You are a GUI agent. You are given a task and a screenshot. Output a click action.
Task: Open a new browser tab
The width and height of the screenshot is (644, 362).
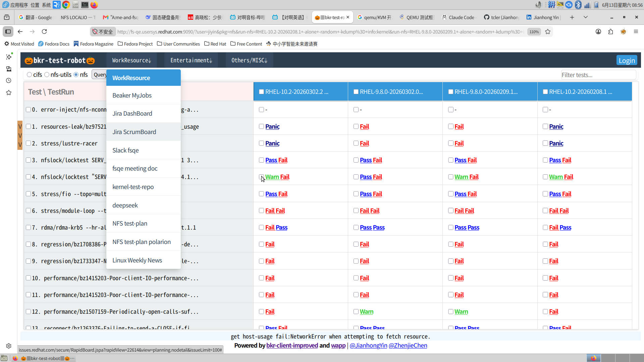pos(572,17)
